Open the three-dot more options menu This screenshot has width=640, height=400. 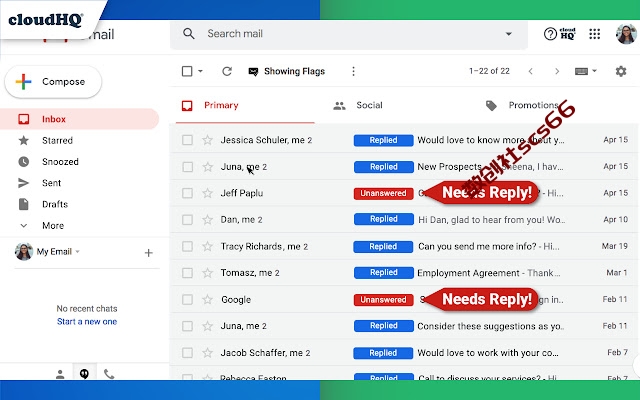(x=353, y=71)
